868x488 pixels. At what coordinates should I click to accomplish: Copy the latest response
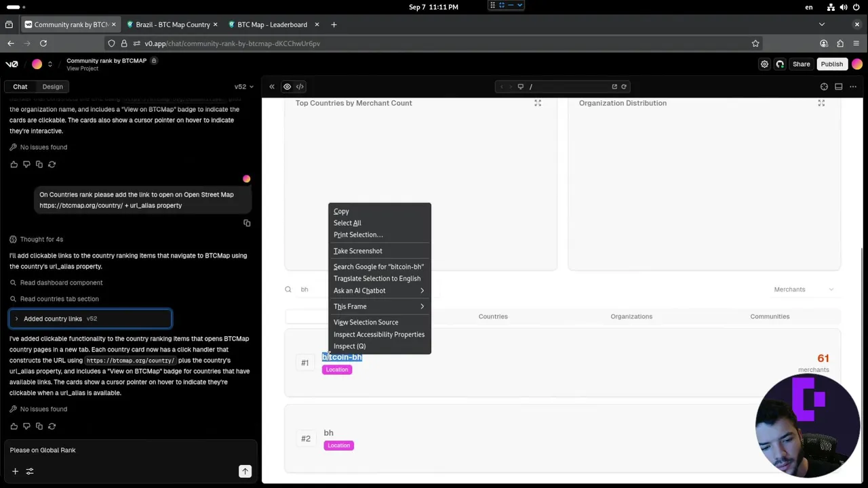(x=39, y=426)
